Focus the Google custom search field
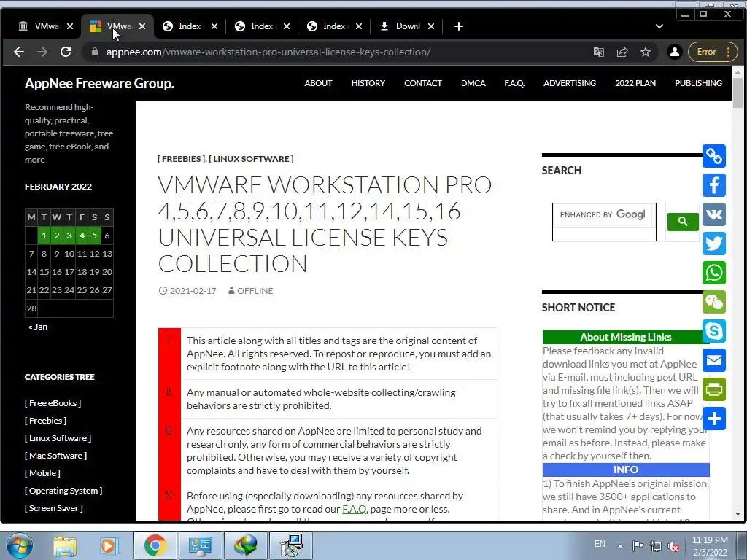 click(x=604, y=222)
